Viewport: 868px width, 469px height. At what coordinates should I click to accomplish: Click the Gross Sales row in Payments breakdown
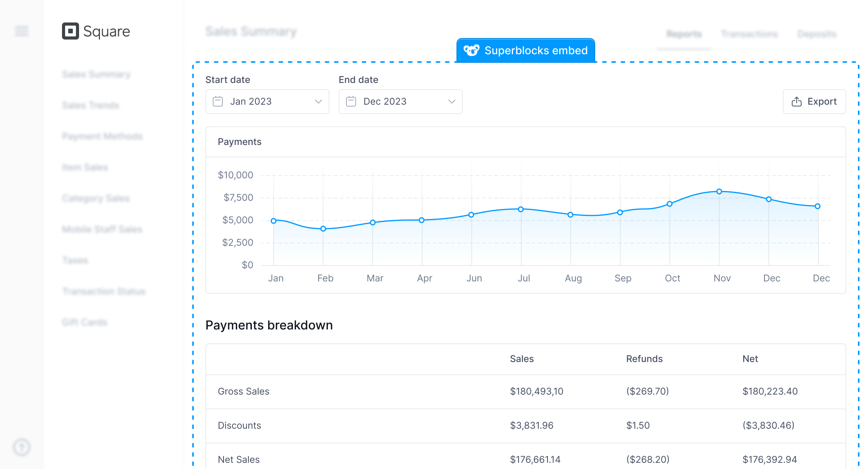point(244,391)
